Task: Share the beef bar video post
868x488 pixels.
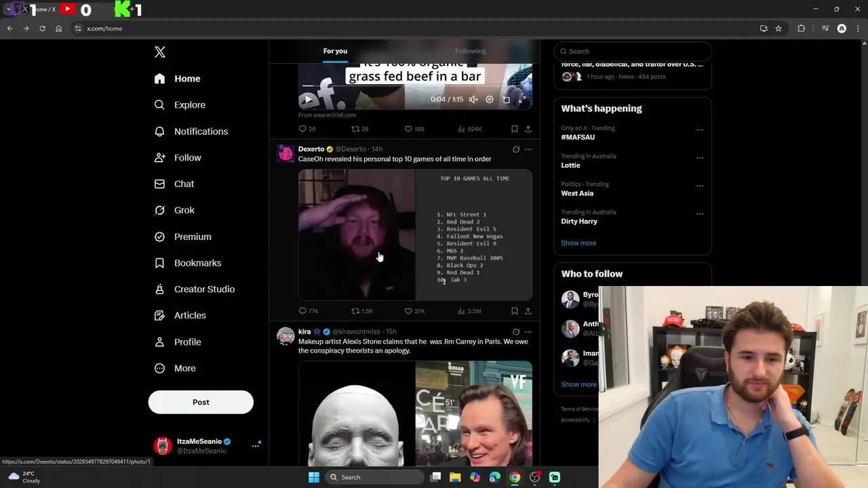Action: tap(528, 129)
